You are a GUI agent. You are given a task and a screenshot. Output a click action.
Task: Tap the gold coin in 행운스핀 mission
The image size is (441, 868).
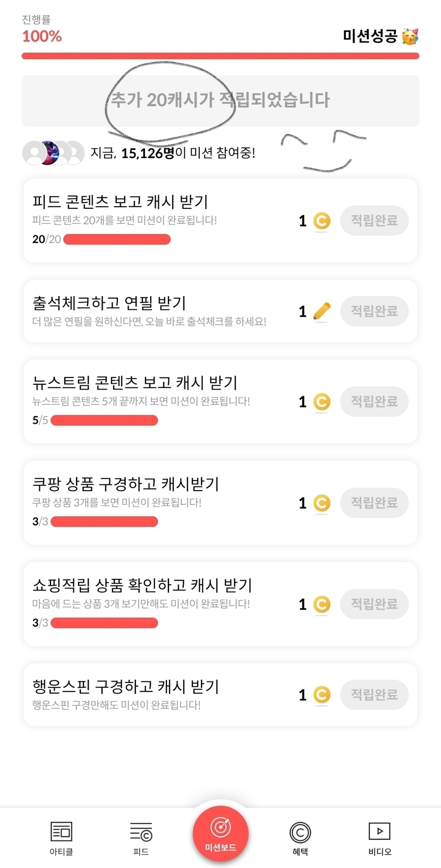point(321,695)
